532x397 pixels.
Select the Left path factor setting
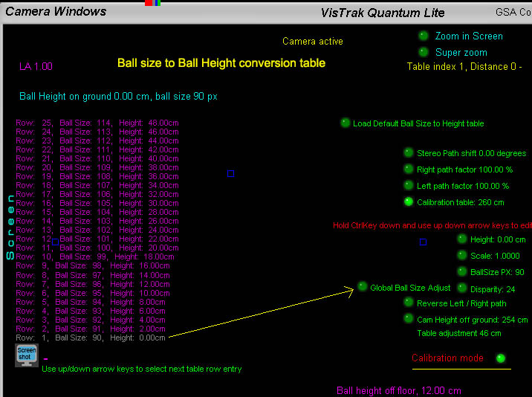pos(409,185)
